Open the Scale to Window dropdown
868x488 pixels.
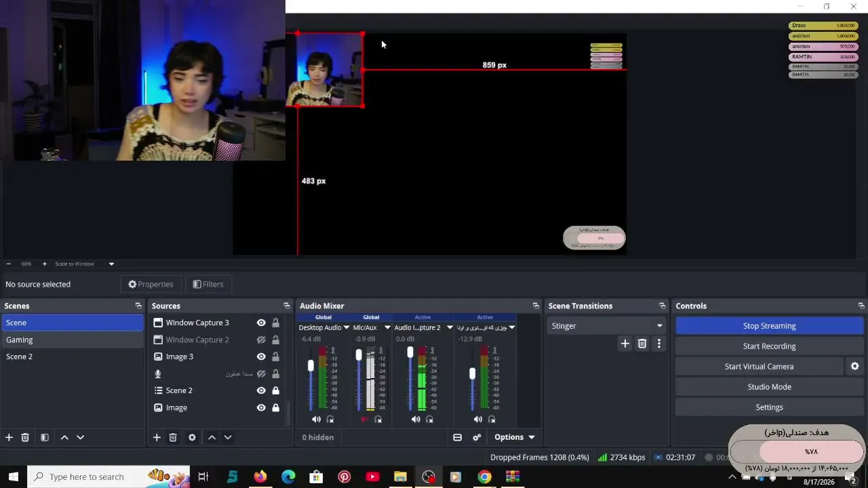coord(111,264)
